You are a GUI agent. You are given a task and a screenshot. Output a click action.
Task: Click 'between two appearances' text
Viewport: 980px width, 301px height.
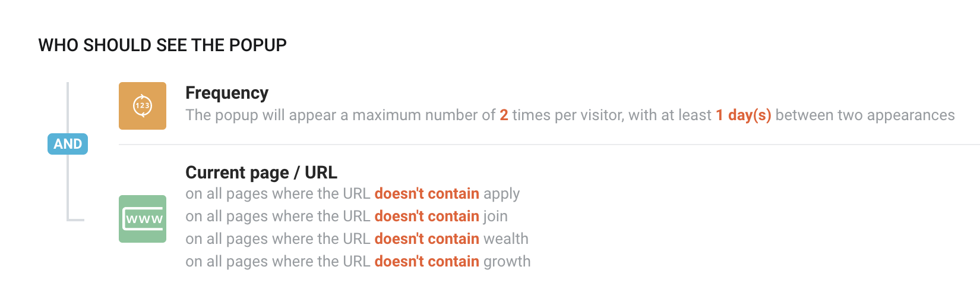coord(865,115)
